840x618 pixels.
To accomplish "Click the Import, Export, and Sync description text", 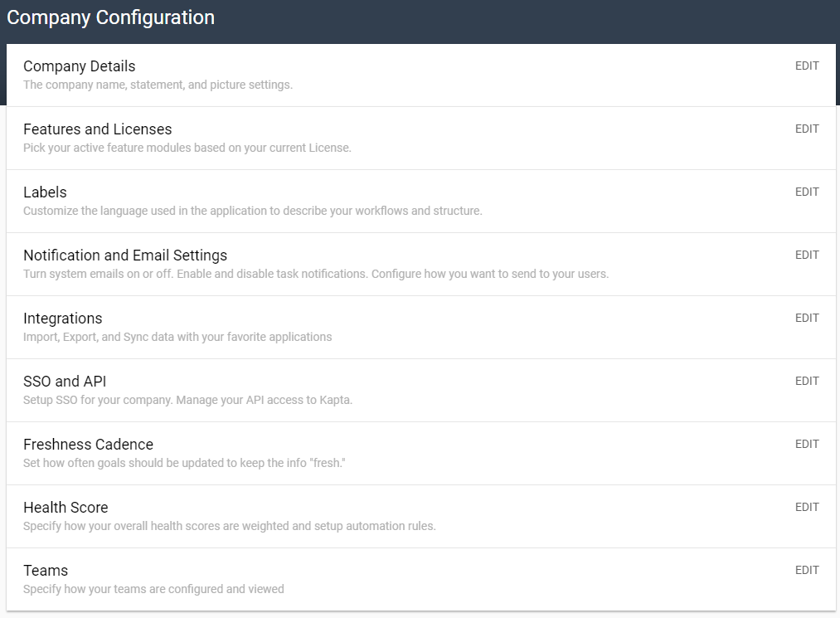I will tap(177, 337).
